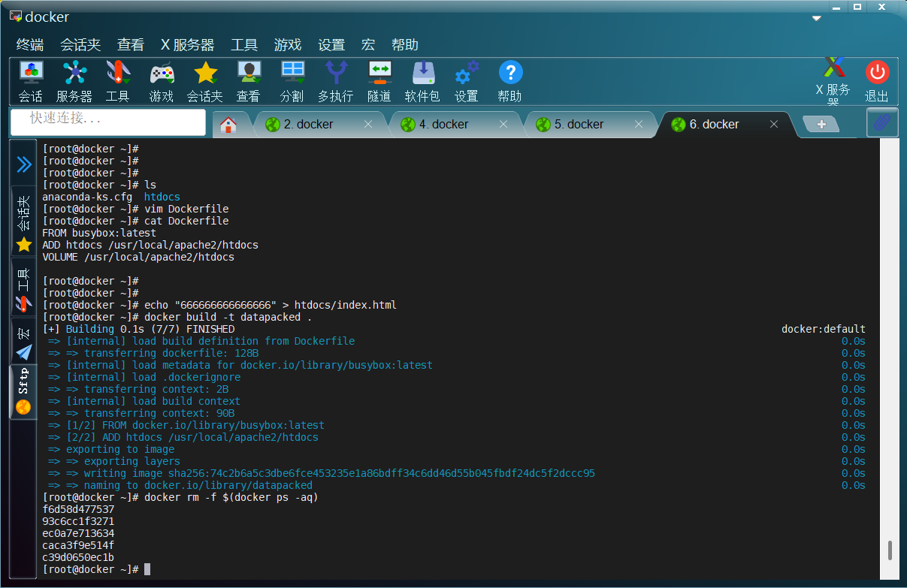
Task: Click the X 服务器 toolbar icon
Action: tap(833, 81)
